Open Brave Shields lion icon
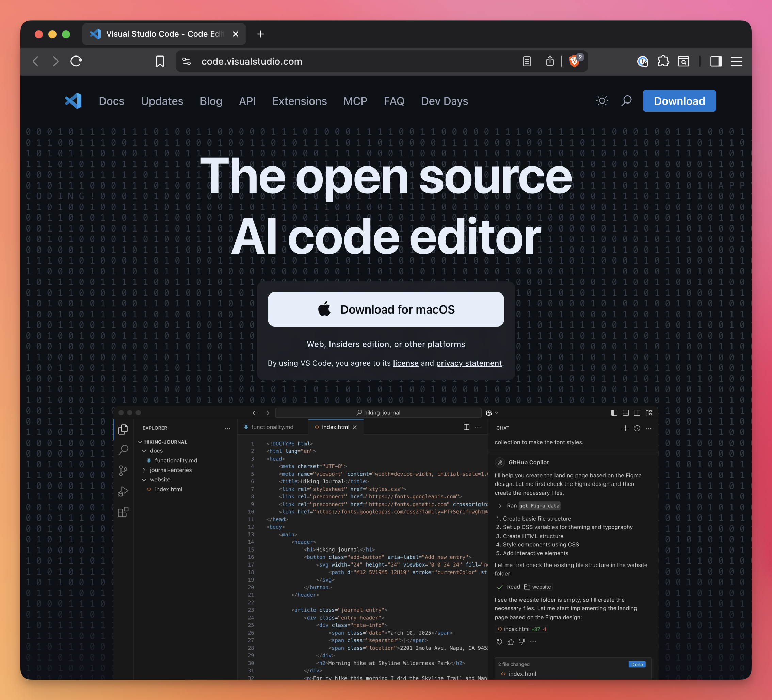The width and height of the screenshot is (772, 700). [575, 61]
